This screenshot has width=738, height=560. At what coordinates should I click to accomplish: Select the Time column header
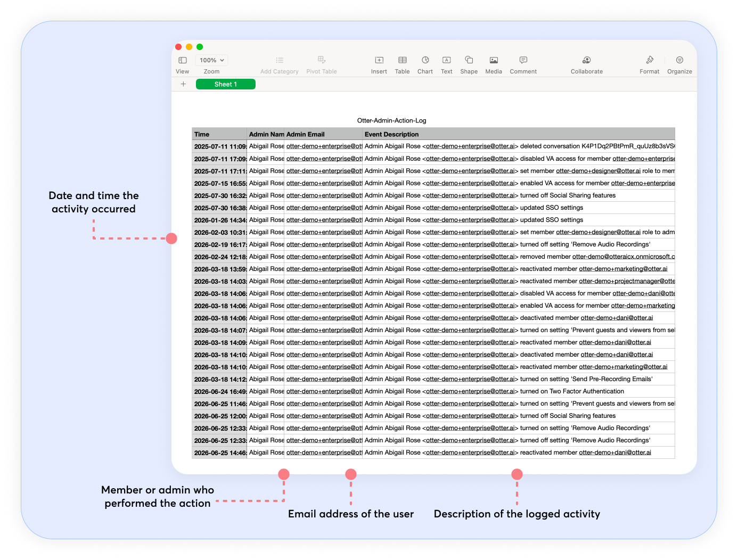tap(219, 134)
